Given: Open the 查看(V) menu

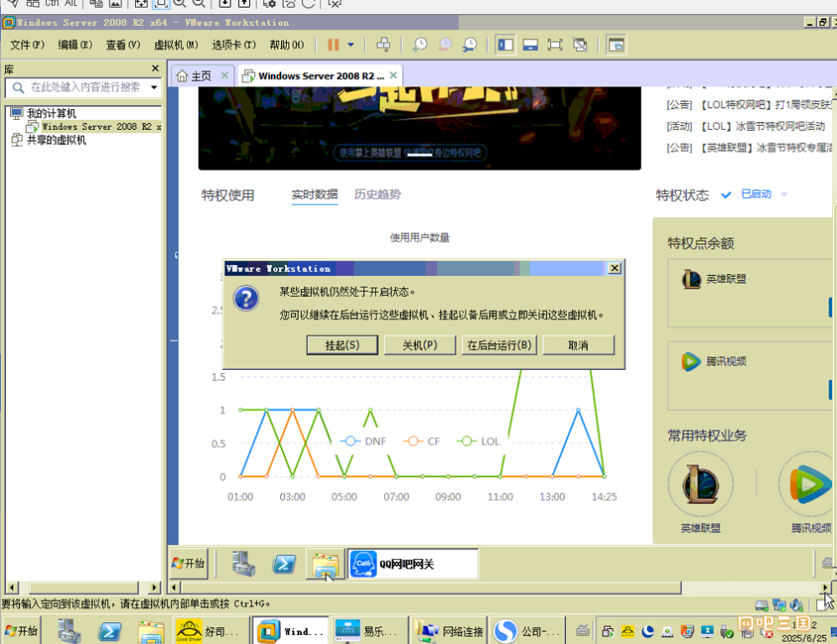Looking at the screenshot, I should click(x=122, y=44).
